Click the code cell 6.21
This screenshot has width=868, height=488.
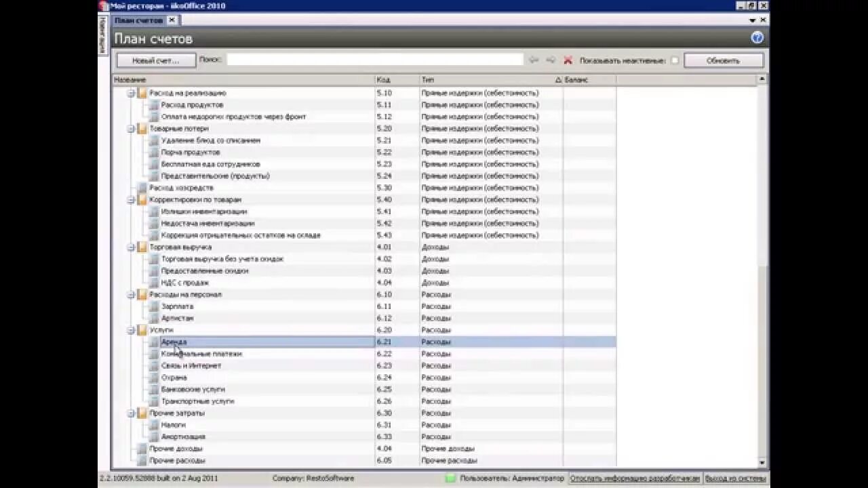(397, 342)
